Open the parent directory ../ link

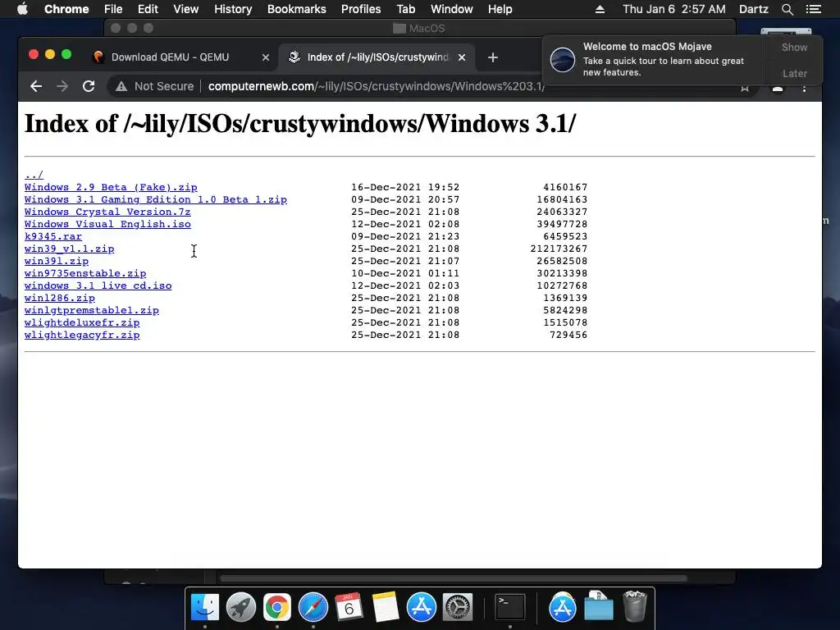34,176
